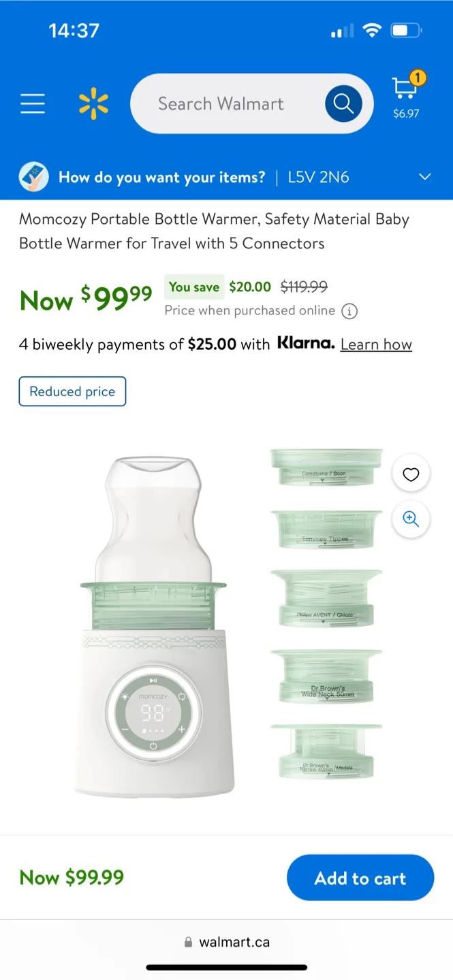Tap the Search Walmart input field
The width and height of the screenshot is (453, 980).
coord(221,103)
